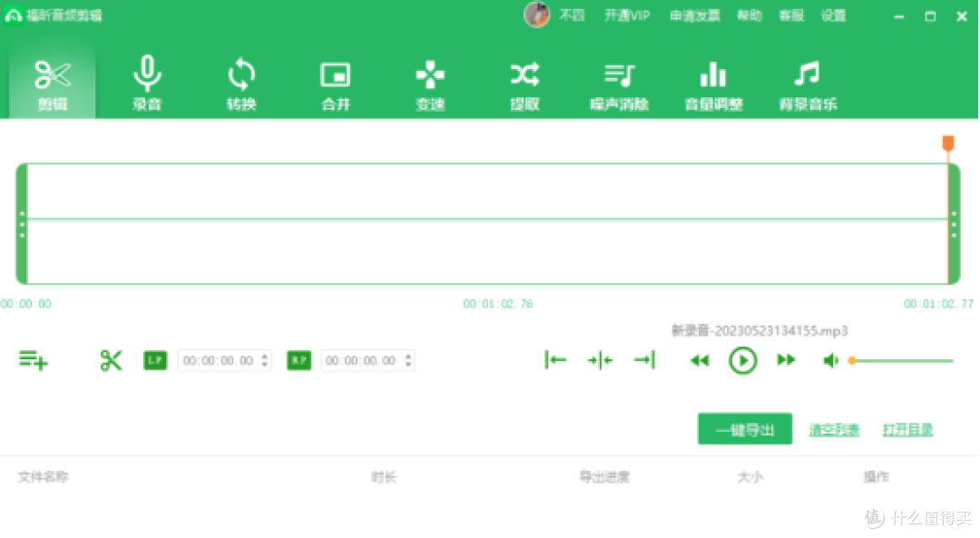The width and height of the screenshot is (980, 538).
Task: Click the orange playhead marker
Action: (x=948, y=143)
